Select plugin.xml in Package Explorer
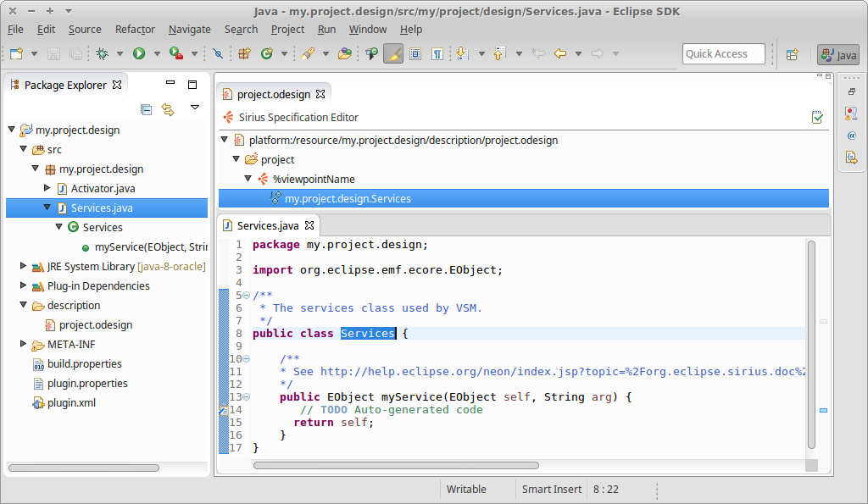The width and height of the screenshot is (868, 504). pyautogui.click(x=71, y=402)
